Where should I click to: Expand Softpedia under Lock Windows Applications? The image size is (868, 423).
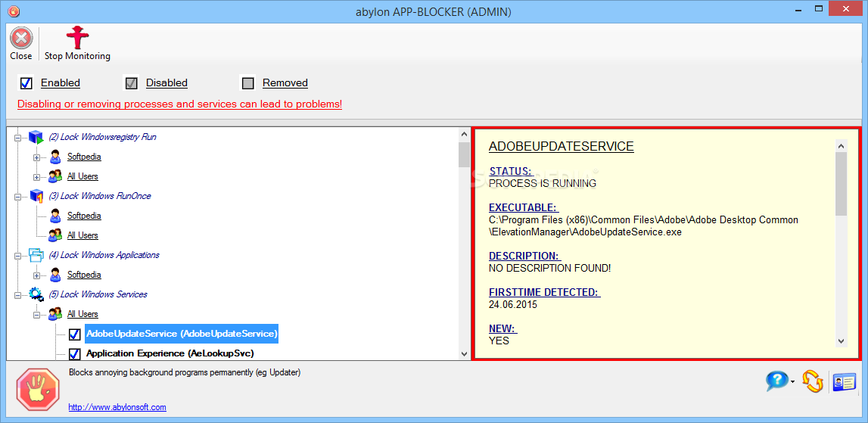pyautogui.click(x=37, y=275)
